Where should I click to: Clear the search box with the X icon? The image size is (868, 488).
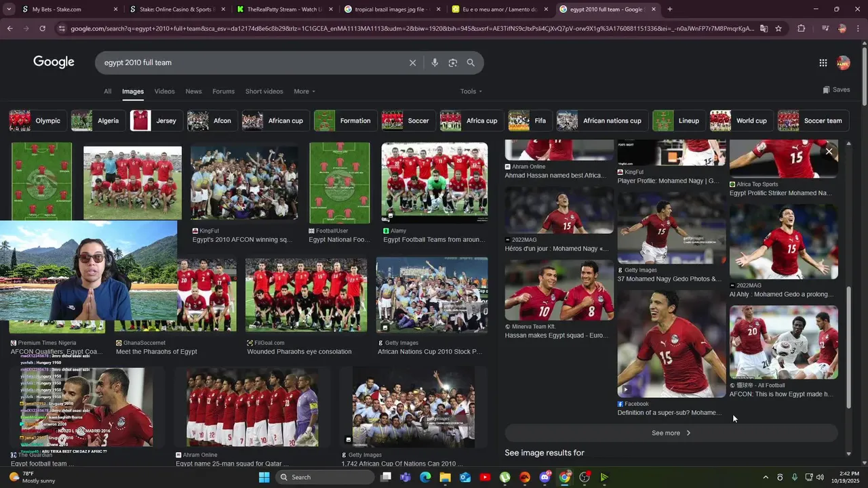(x=412, y=62)
